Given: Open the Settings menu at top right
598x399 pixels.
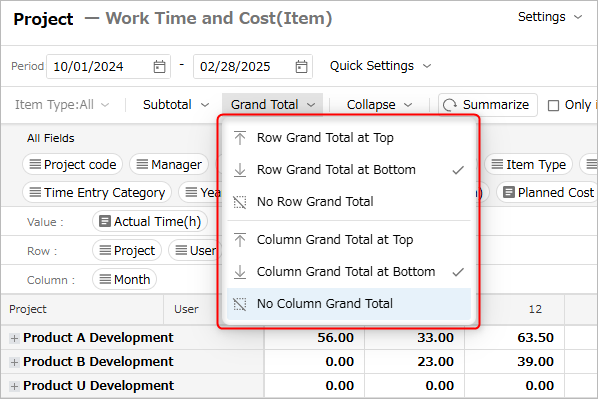Looking at the screenshot, I should pos(550,17).
